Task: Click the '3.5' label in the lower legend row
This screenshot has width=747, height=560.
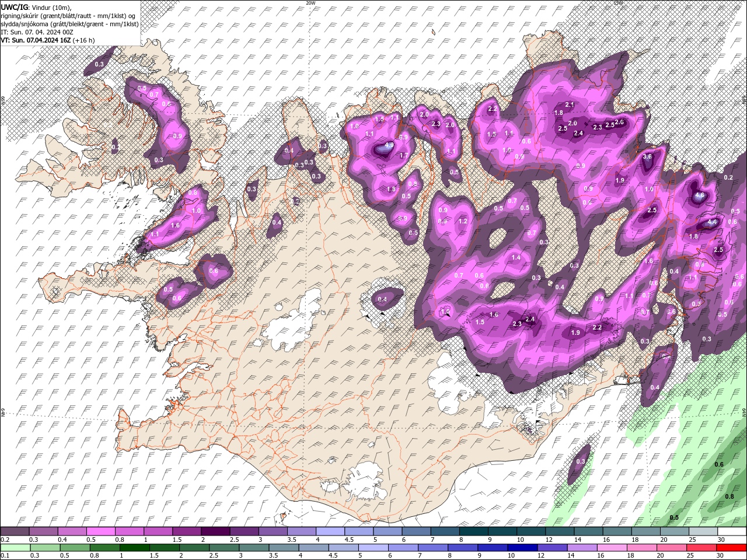Action: 273,555
